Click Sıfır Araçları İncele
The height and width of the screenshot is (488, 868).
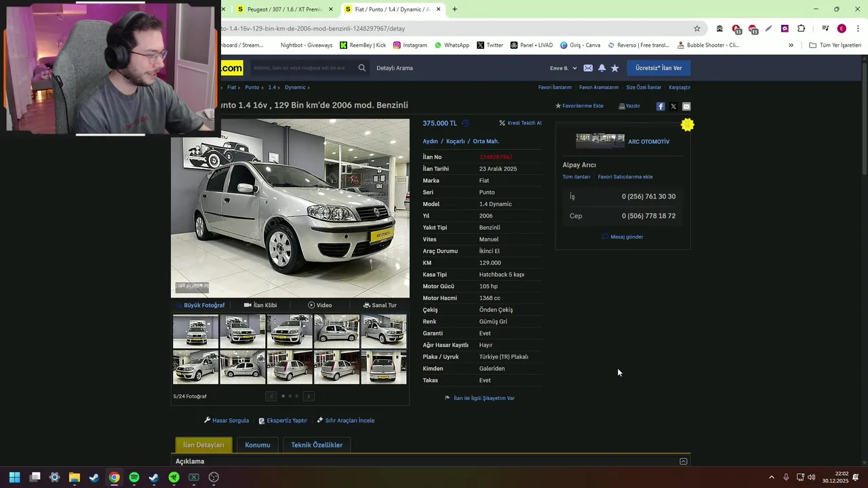coord(346,421)
